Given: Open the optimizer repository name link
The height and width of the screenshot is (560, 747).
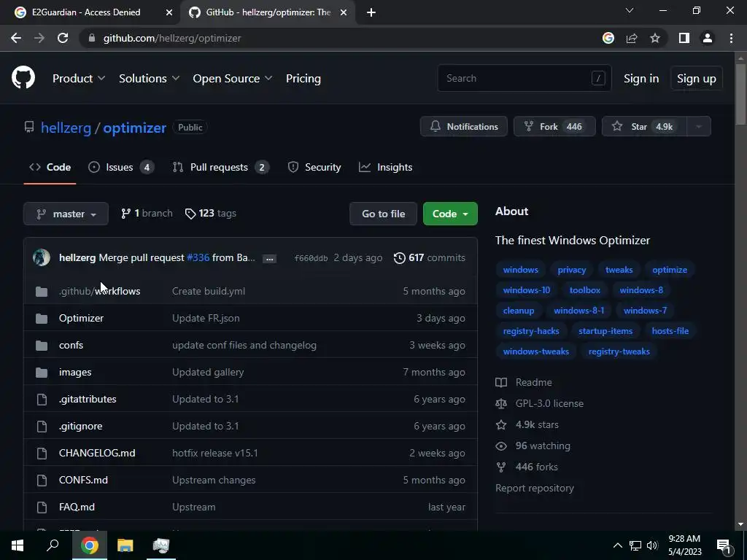Looking at the screenshot, I should [134, 128].
